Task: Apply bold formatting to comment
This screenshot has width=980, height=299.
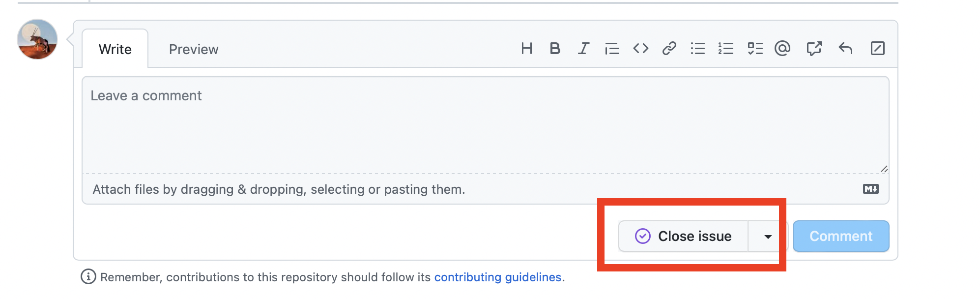Action: click(555, 48)
